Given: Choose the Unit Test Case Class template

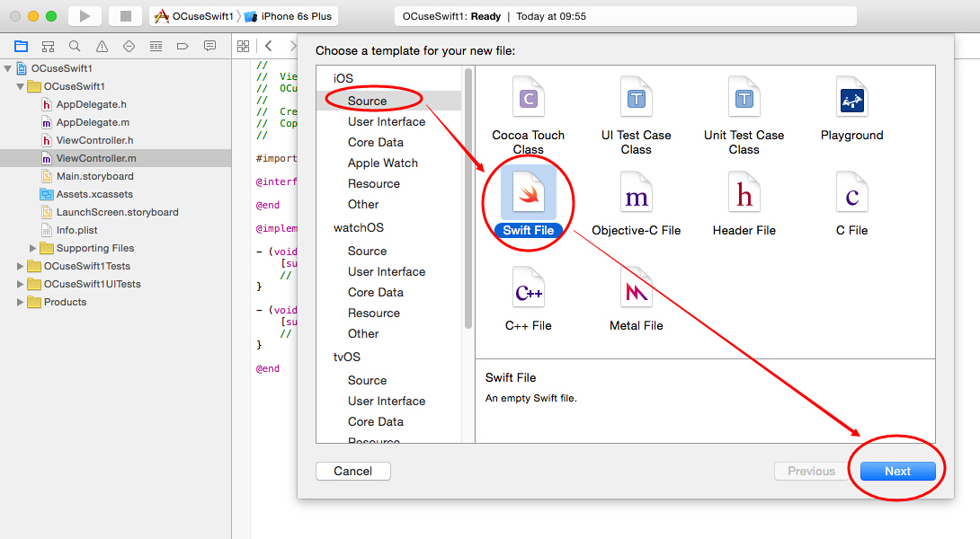Looking at the screenshot, I should click(744, 116).
